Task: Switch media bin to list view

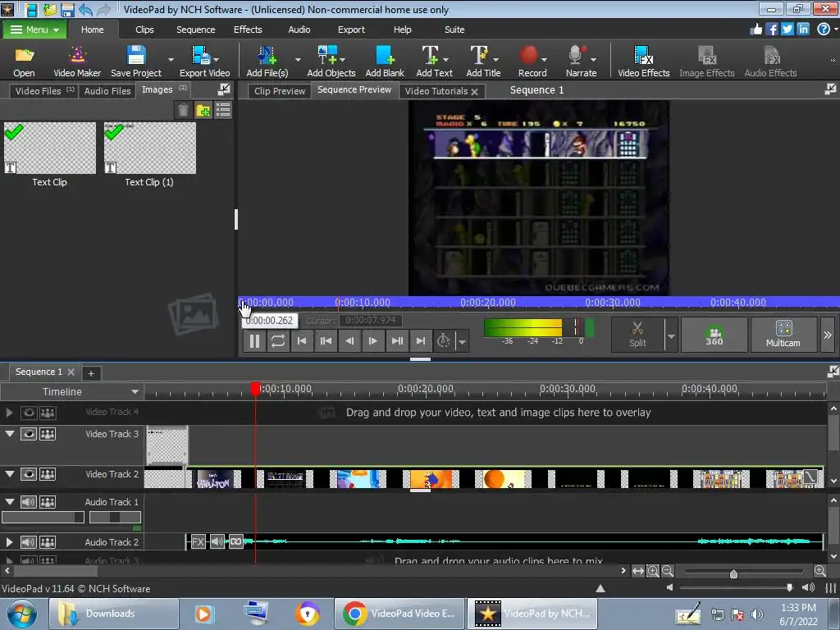Action: pos(223,111)
